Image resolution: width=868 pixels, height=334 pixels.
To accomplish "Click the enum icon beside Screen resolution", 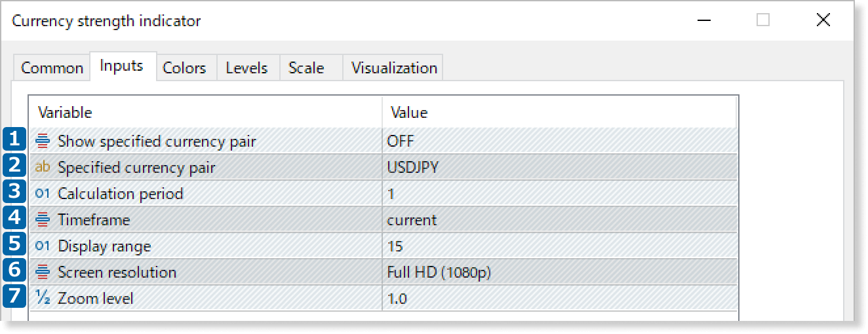I will coord(43,272).
